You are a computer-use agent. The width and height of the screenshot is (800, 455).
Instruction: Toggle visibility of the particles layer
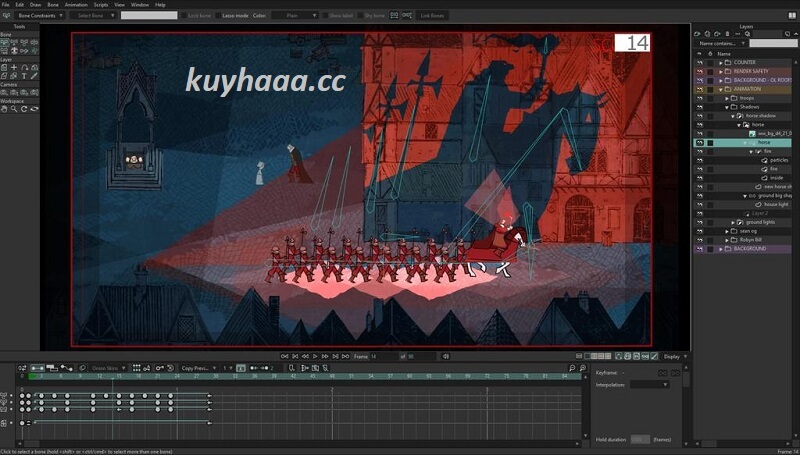pos(699,160)
